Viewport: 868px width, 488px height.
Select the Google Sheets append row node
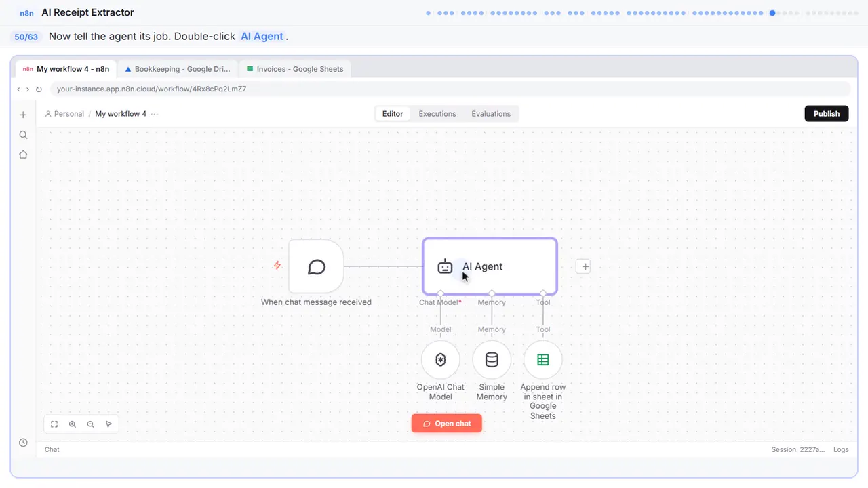(x=543, y=360)
